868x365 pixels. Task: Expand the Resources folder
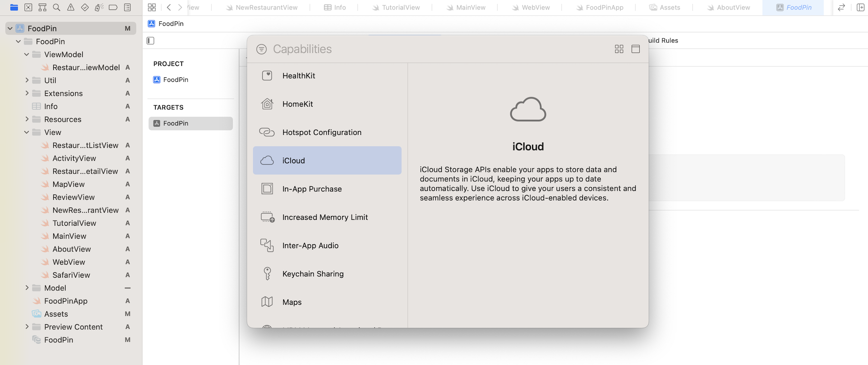tap(27, 119)
